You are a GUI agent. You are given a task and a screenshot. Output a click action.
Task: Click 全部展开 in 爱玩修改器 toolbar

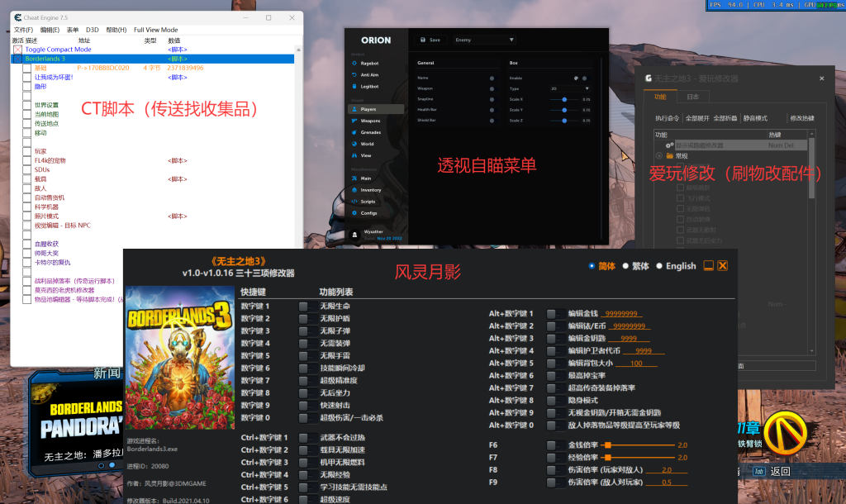pos(697,118)
